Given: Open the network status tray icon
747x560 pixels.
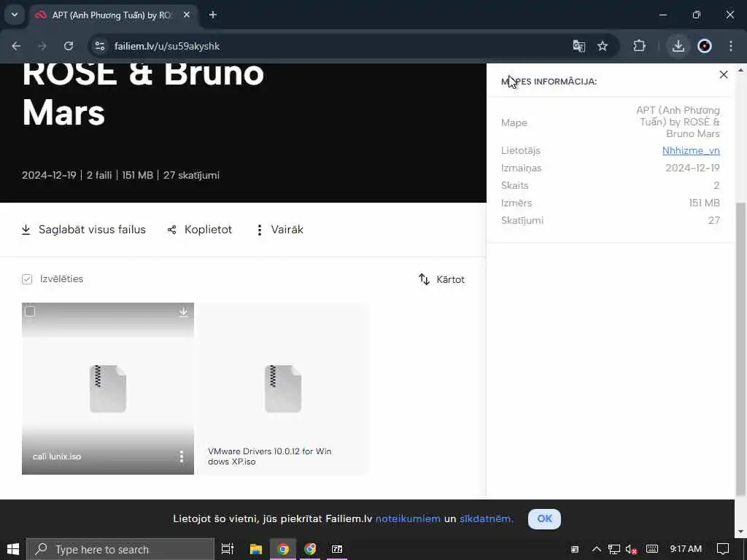Looking at the screenshot, I should coord(614,549).
